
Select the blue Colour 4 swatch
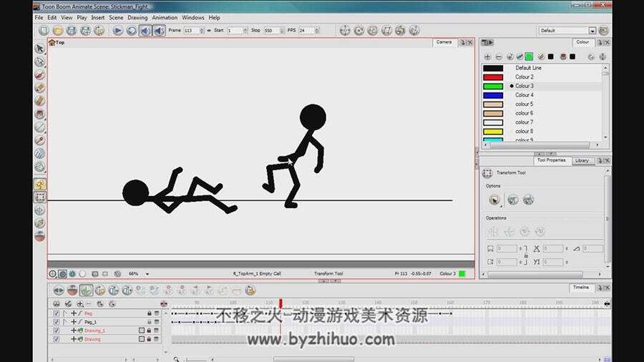coord(493,95)
